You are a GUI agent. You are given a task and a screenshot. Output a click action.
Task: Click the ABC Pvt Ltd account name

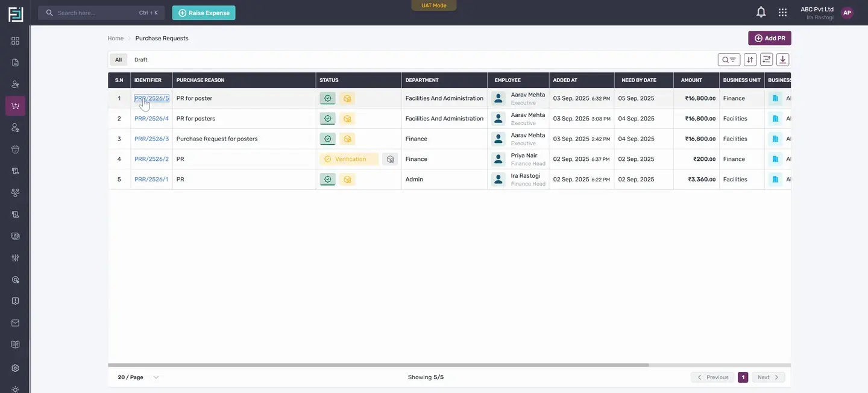(817, 9)
